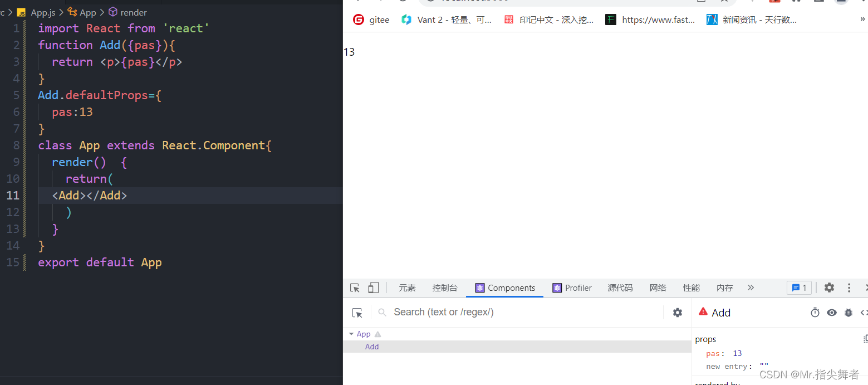Click the eye icon to inspect Add's DOM element
Image resolution: width=868 pixels, height=385 pixels.
point(832,313)
